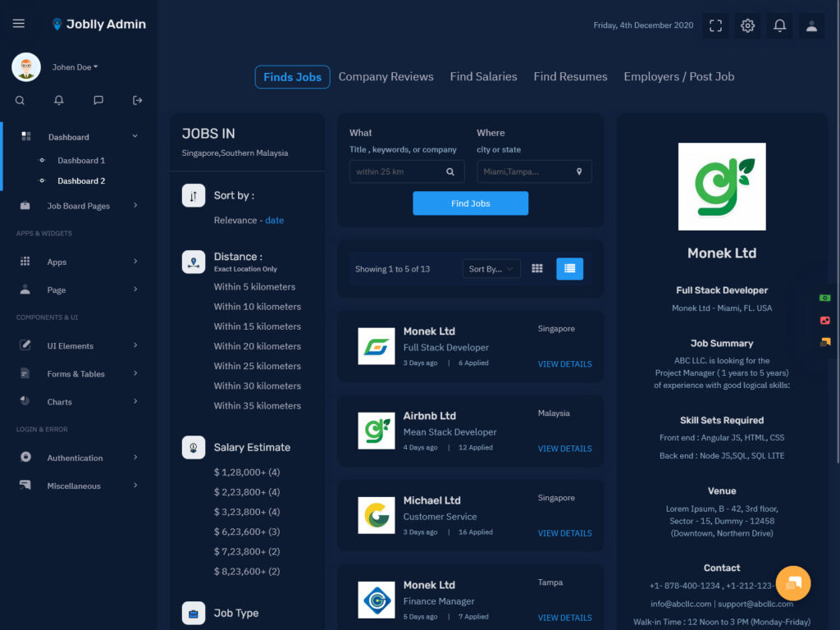
Task: Open the fullscreen icon in the header
Action: 714,25
